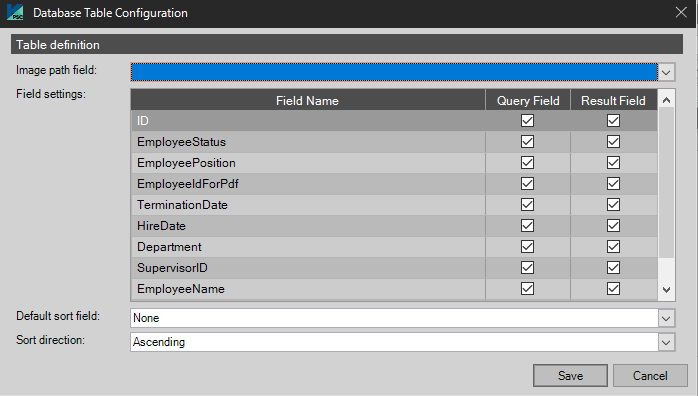Toggle Query Field for EmployeeStatus
This screenshot has width=698, height=396.
528,141
